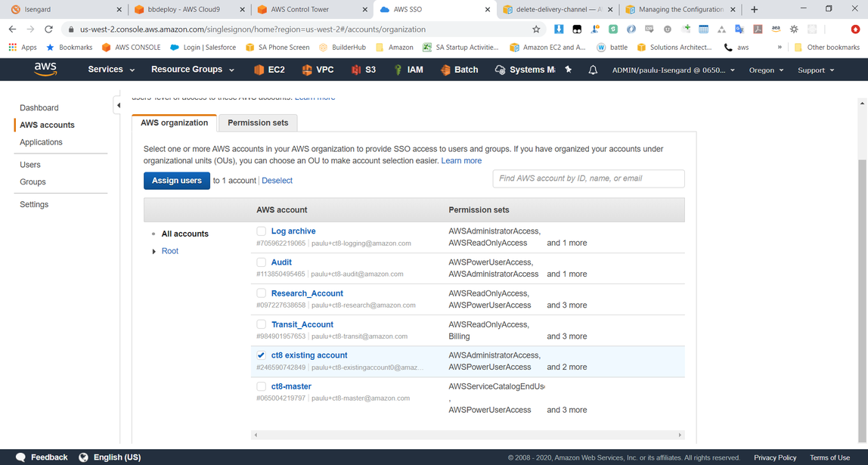Image resolution: width=868 pixels, height=465 pixels.
Task: Focus the Find AWS account search field
Action: [588, 178]
